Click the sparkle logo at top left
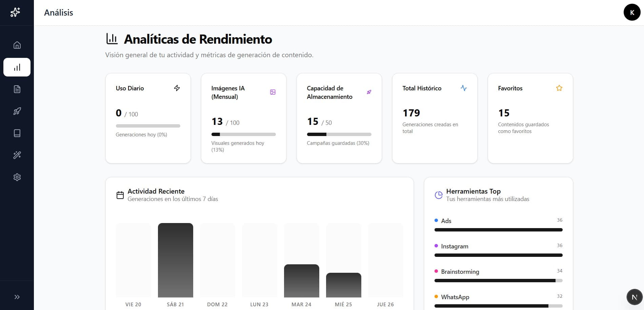Image resolution: width=644 pixels, height=310 pixels. tap(15, 13)
